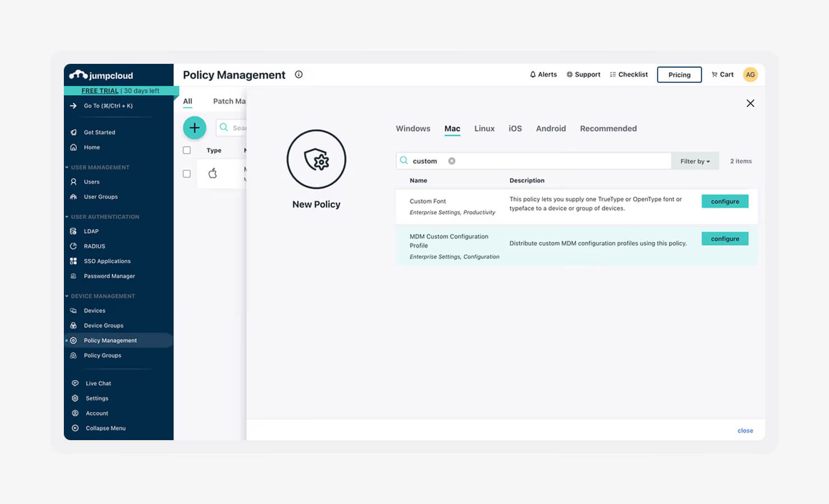The height and width of the screenshot is (504, 829).
Task: Click the Policy Groups icon
Action: (73, 356)
